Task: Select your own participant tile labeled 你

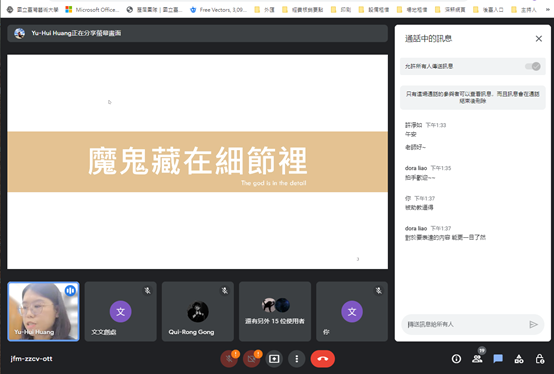Action: 352,311
